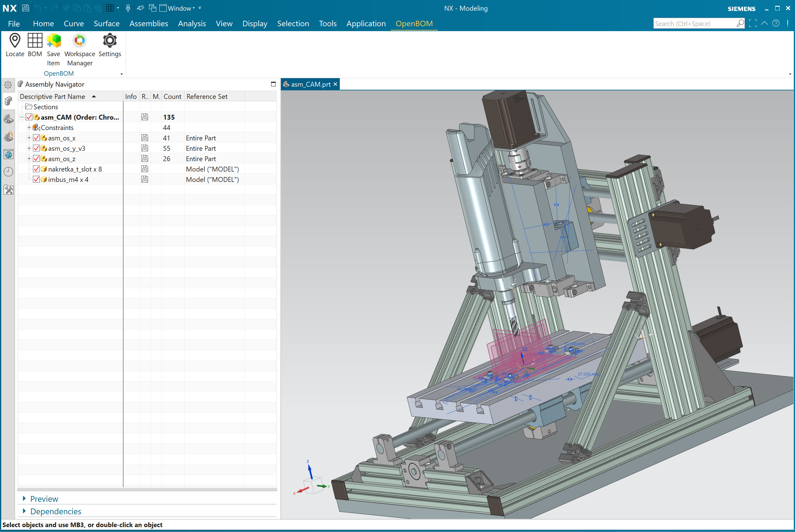Open the Window dropdown menu
Image resolution: width=795 pixels, height=532 pixels.
[x=177, y=8]
